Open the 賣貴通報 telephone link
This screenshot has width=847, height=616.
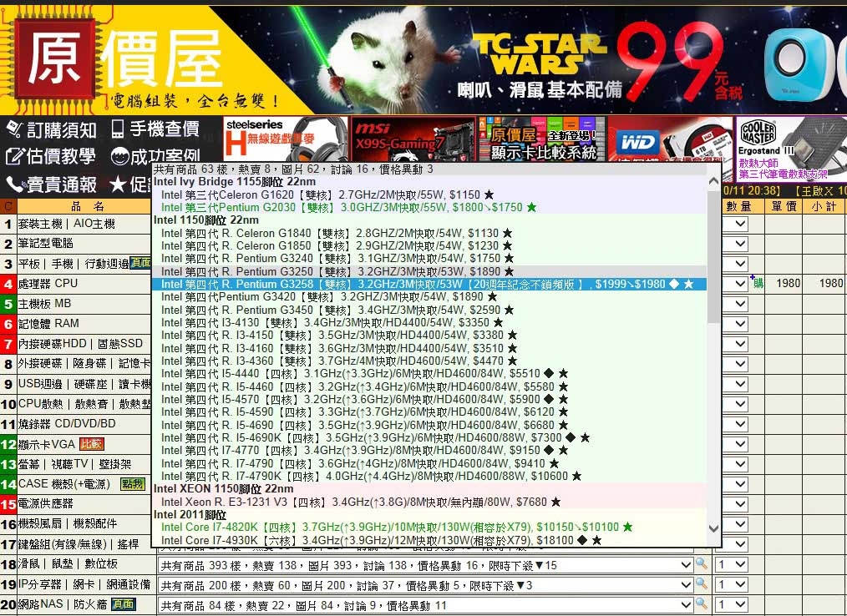click(51, 184)
